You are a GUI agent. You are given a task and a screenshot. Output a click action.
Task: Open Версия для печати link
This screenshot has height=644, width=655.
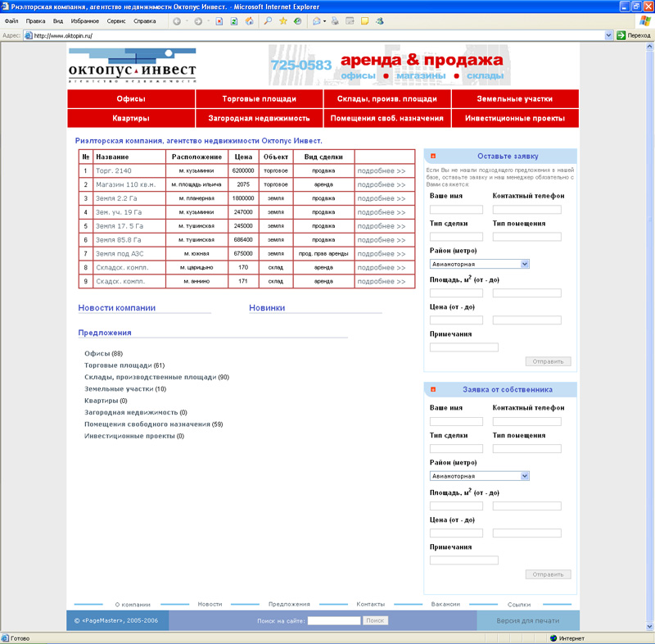click(528, 620)
